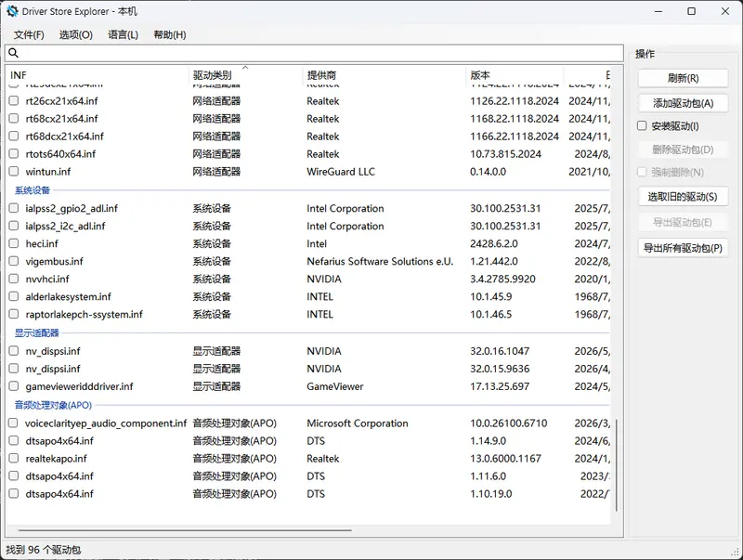Click version 0.14.0.0 cell
The image size is (743, 560).
click(489, 172)
